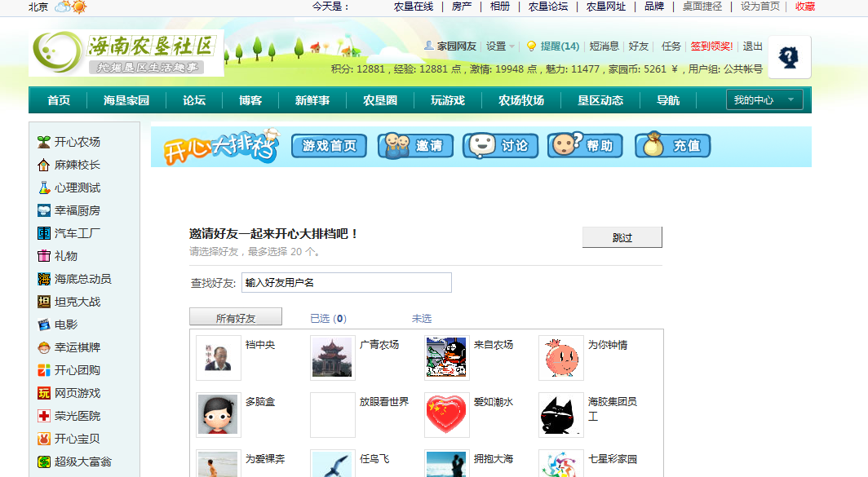Click the 帮助 help button
Viewport: 868px width, 477px height.
pyautogui.click(x=585, y=145)
